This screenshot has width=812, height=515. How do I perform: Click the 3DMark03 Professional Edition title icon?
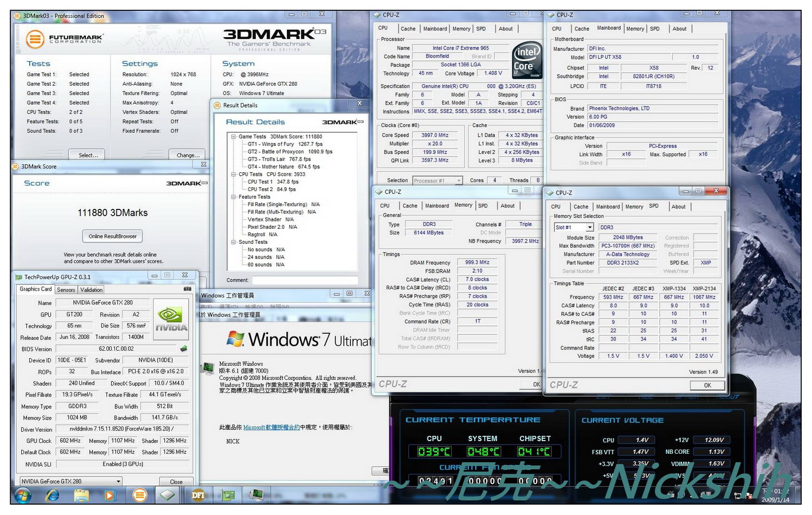click(x=17, y=16)
